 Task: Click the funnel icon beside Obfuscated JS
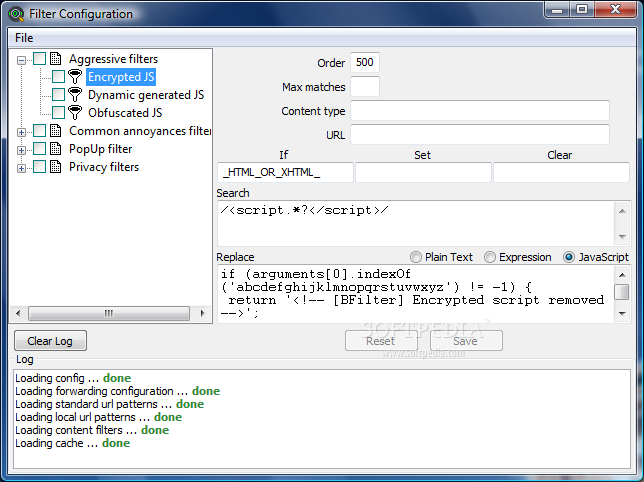(75, 112)
